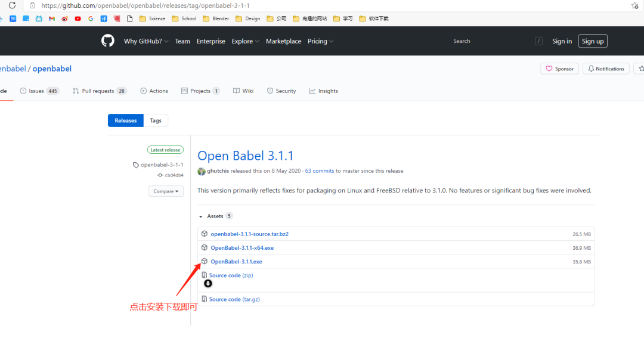Open the Pull requests tab
Screen dimensions: 644x341
click(100, 91)
